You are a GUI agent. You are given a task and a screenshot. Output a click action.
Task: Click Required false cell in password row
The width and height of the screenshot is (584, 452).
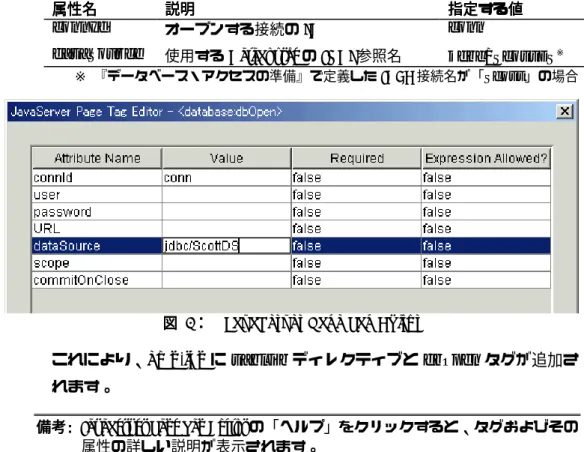coord(356,212)
